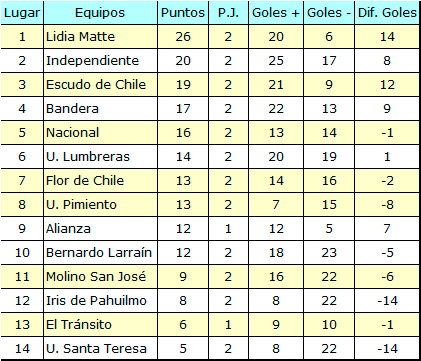Viewport: 421px width, 361px height.
Task: Select the Lidia Matte team cell
Action: point(100,37)
